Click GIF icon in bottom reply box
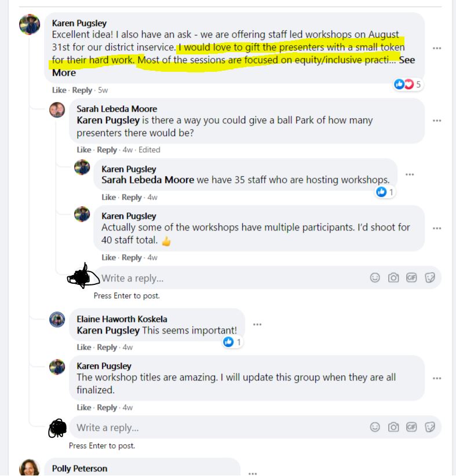The width and height of the screenshot is (456, 476). click(411, 427)
